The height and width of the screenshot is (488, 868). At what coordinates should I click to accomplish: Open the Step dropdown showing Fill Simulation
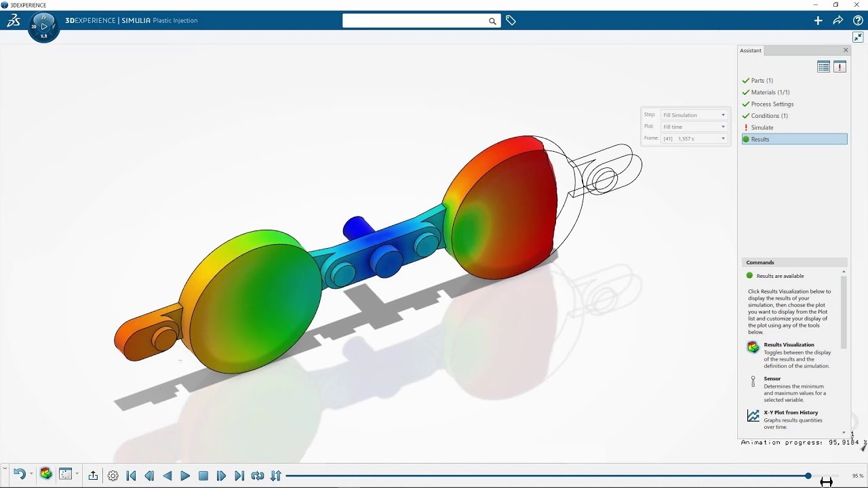pos(694,115)
